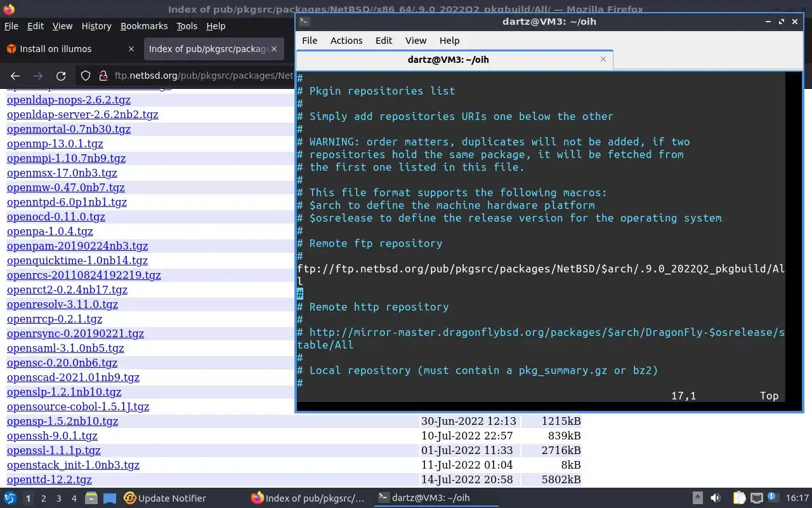Open the removable media eject tray icon

697,498
